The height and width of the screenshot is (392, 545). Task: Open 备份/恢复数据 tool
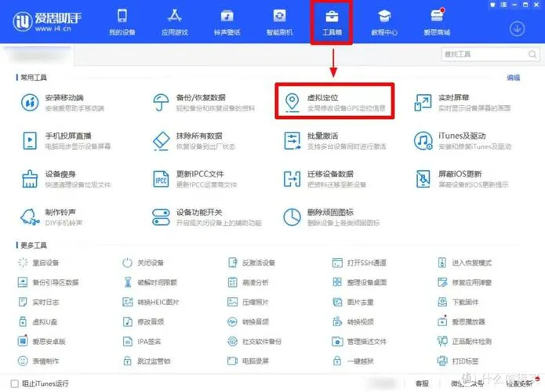pyautogui.click(x=204, y=102)
